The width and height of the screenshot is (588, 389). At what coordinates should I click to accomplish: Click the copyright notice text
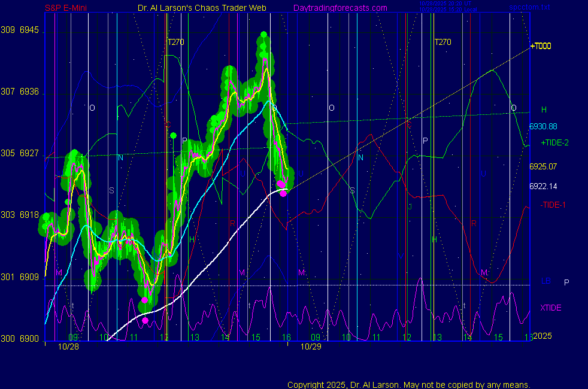click(408, 384)
